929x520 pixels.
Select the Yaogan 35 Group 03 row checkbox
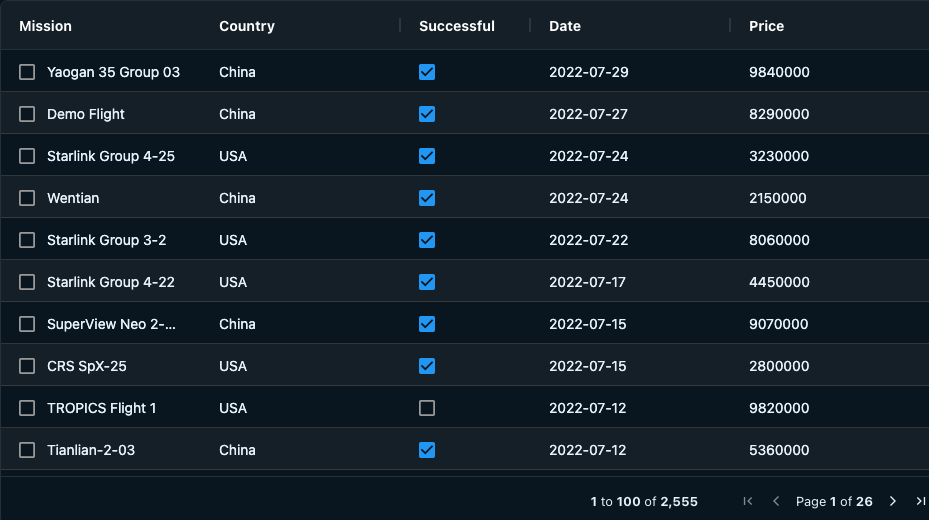[27, 72]
